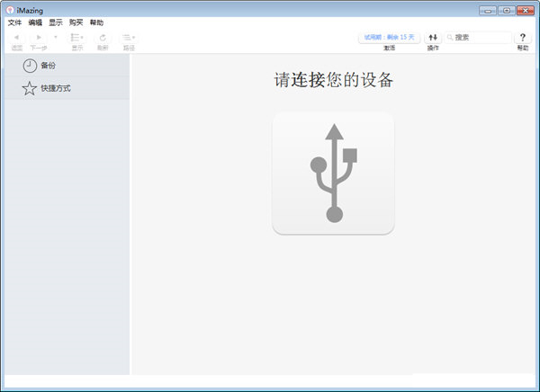540x392 pixels.
Task: Select the backup (备份) clock icon in sidebar
Action: (x=31, y=66)
